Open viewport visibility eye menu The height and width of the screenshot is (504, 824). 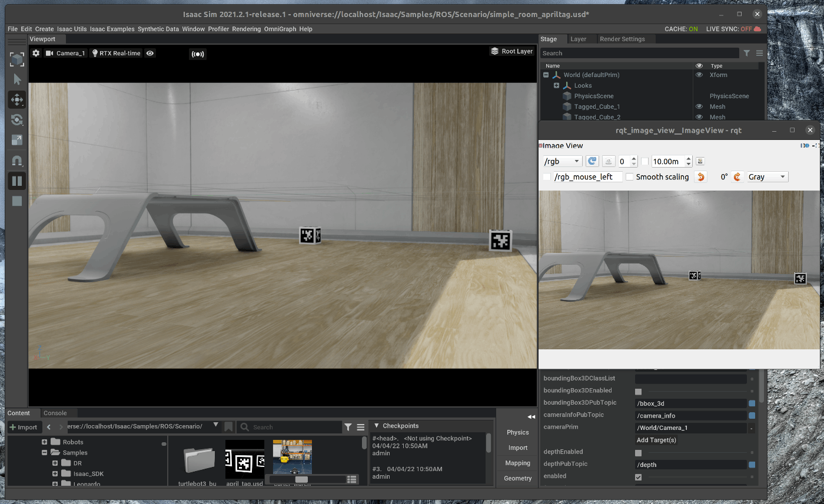150,53
